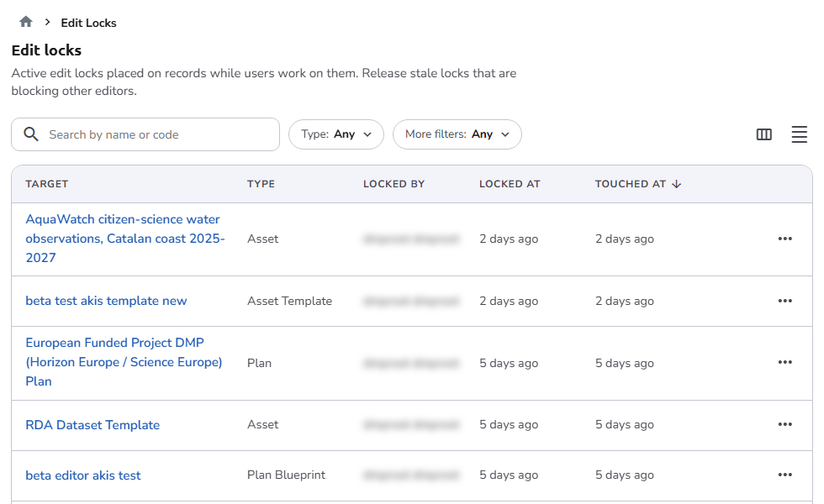
Task: Open actions menu for AquaWatch row
Action: [784, 239]
